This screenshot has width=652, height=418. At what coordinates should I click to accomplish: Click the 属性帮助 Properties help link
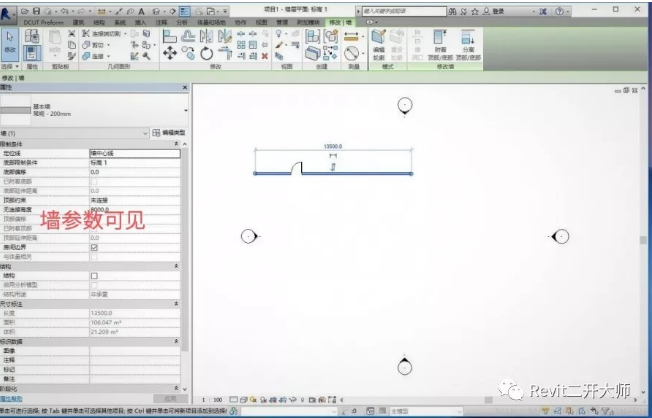coord(11,399)
